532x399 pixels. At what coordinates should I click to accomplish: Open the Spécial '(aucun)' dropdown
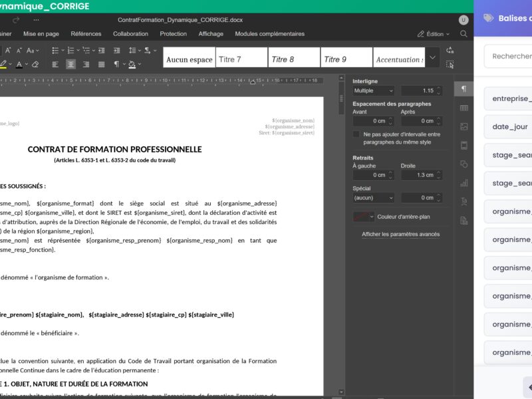click(x=374, y=198)
